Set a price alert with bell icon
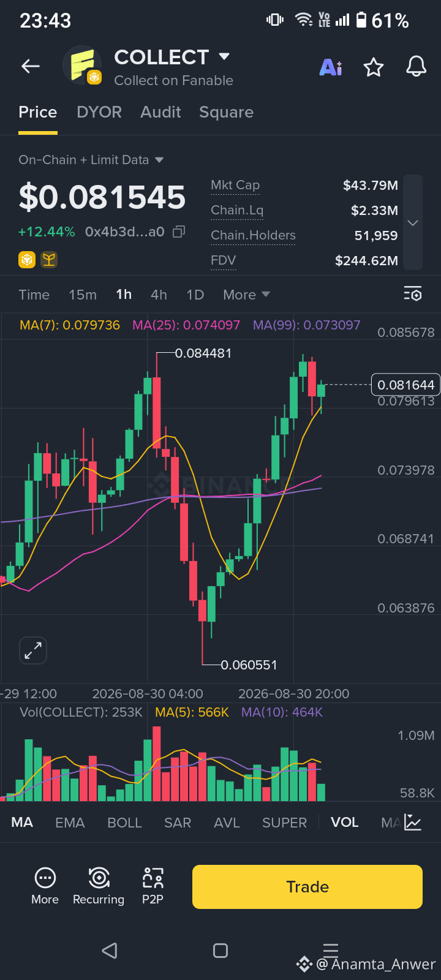The height and width of the screenshot is (980, 441). [417, 66]
